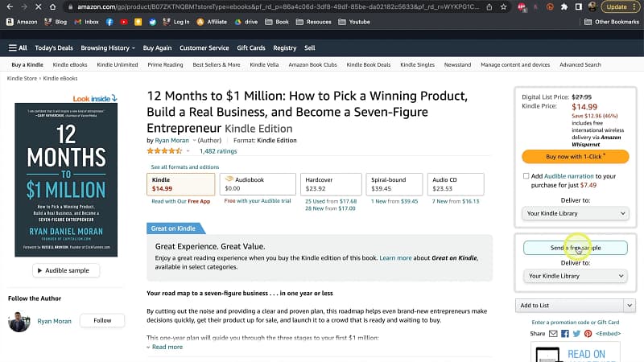Go to the Kindle Unlimited tab
This screenshot has width=644, height=362.
coord(118,64)
